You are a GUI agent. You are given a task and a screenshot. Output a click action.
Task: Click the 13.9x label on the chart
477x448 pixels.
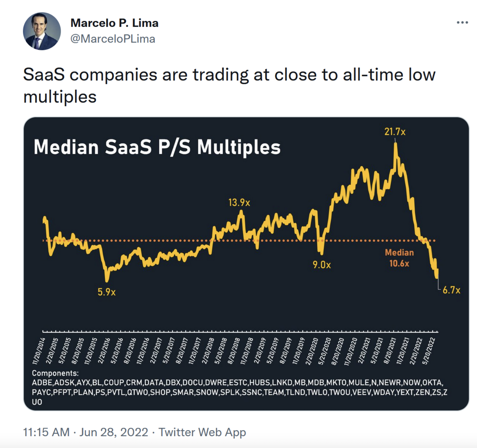(x=239, y=203)
